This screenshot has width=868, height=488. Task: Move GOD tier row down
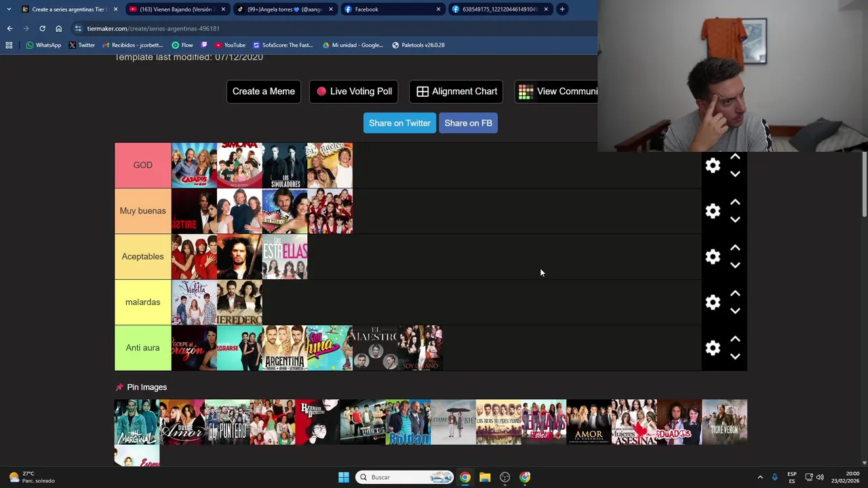point(735,174)
